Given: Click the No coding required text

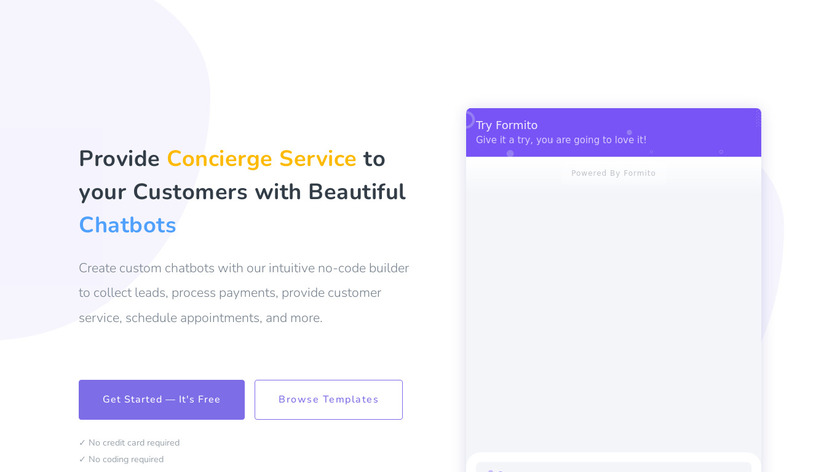Looking at the screenshot, I should tap(126, 460).
